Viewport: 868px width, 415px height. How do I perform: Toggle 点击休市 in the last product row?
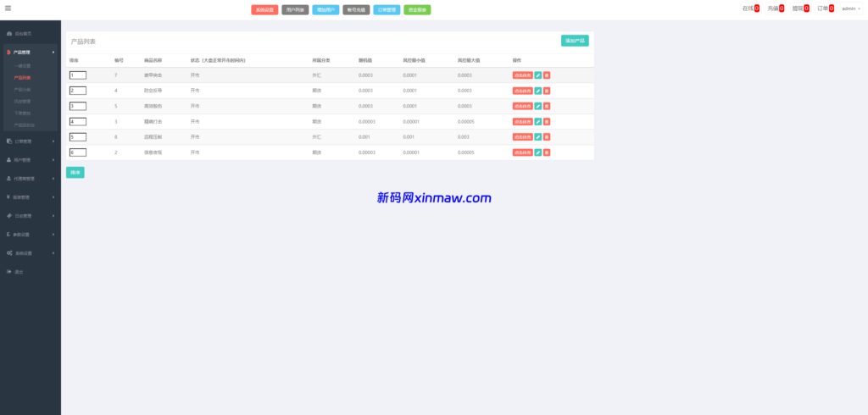click(x=522, y=152)
